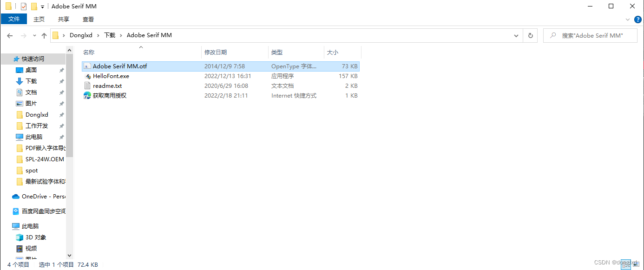Open the address bar history dropdown
The image size is (644, 270).
coord(516,35)
